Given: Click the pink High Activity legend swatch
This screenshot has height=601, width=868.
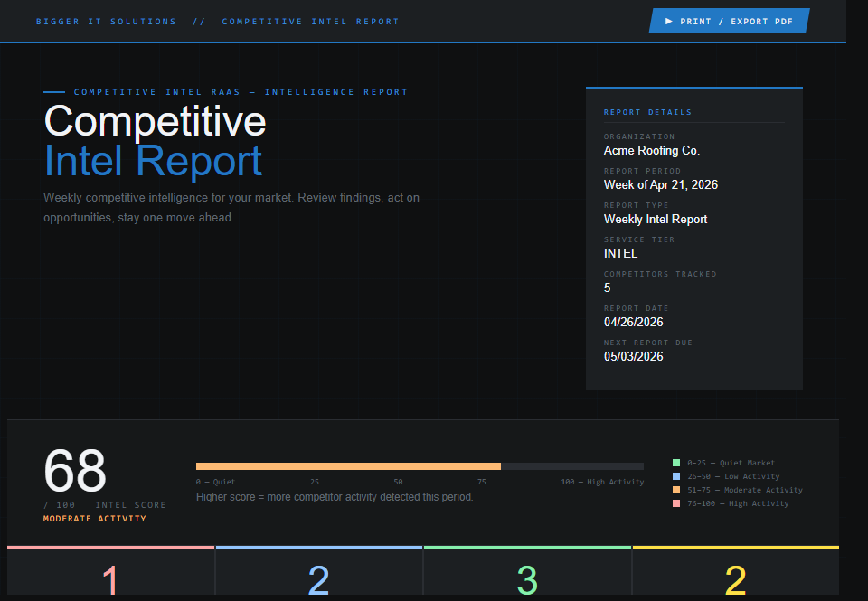Looking at the screenshot, I should (x=676, y=503).
